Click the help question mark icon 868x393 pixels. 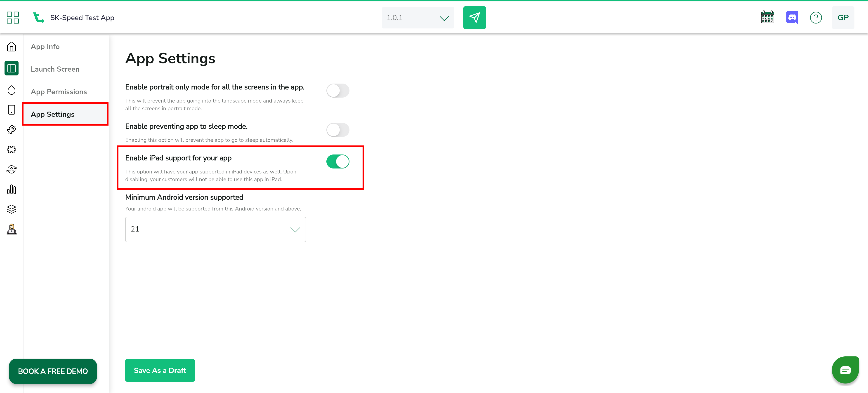(816, 18)
